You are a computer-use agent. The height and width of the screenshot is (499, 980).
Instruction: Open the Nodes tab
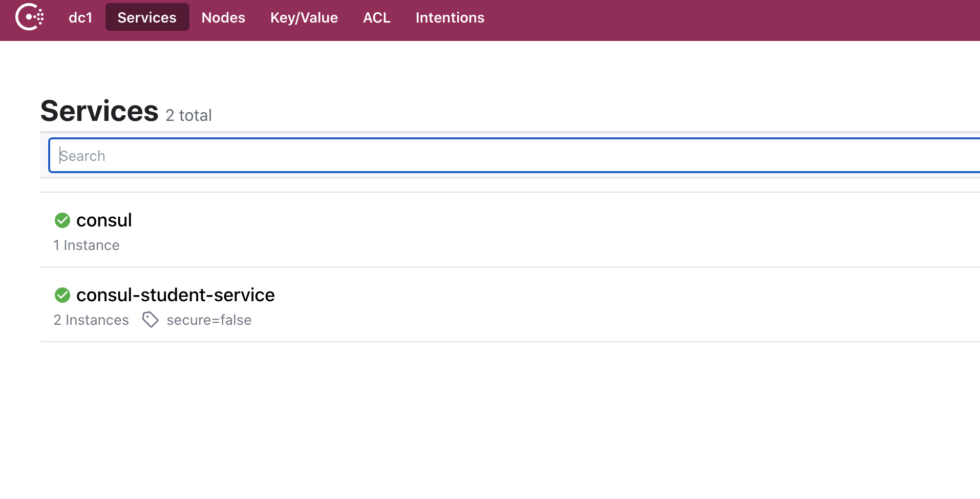click(x=223, y=17)
